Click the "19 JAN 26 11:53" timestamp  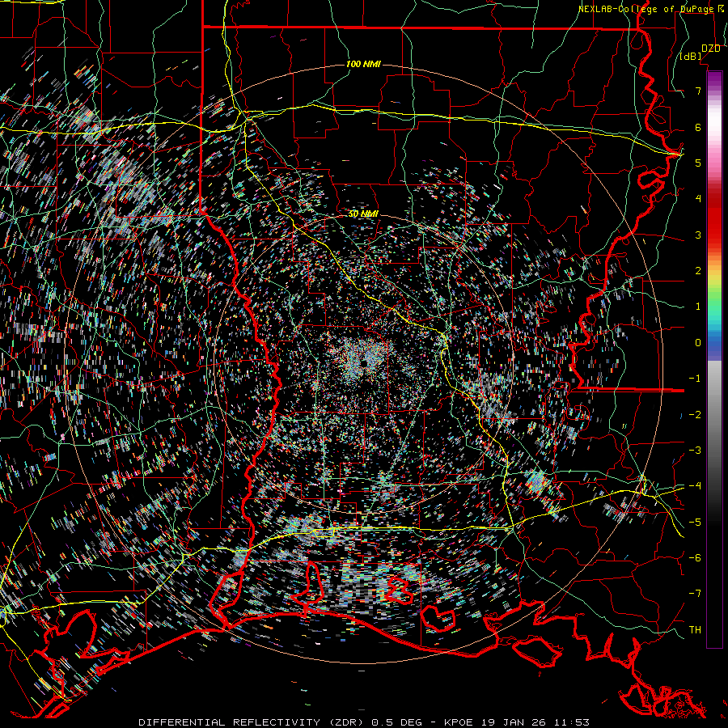pyautogui.click(x=535, y=722)
